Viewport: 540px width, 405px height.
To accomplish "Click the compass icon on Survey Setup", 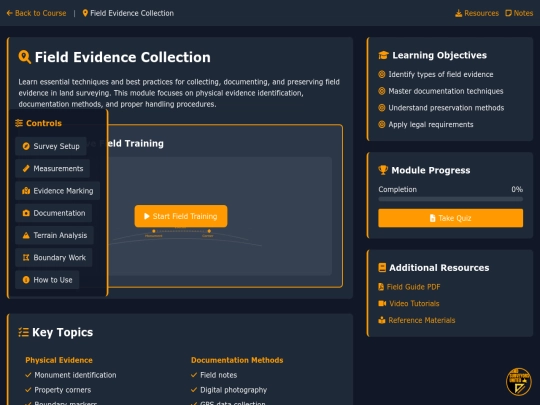I will tap(26, 146).
